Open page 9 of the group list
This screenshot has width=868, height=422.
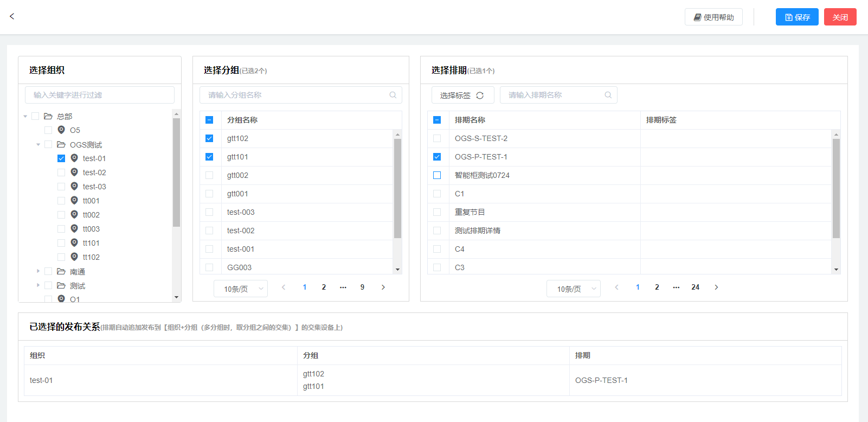[x=362, y=287]
